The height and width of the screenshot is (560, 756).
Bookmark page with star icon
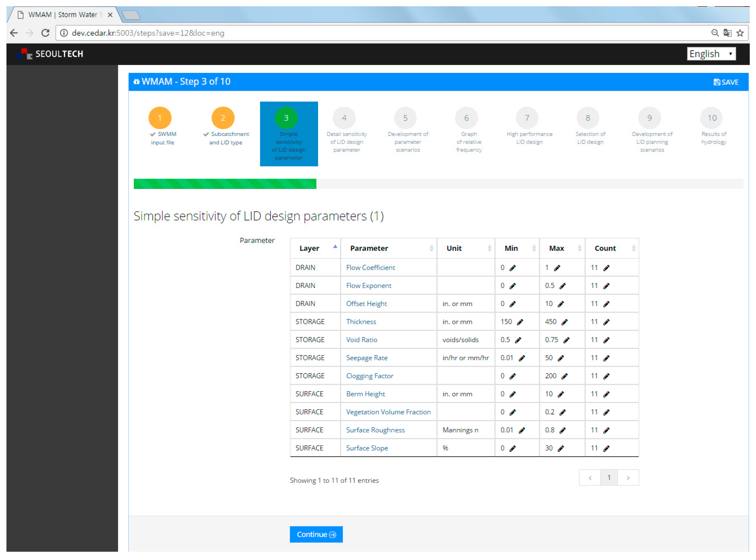(740, 33)
